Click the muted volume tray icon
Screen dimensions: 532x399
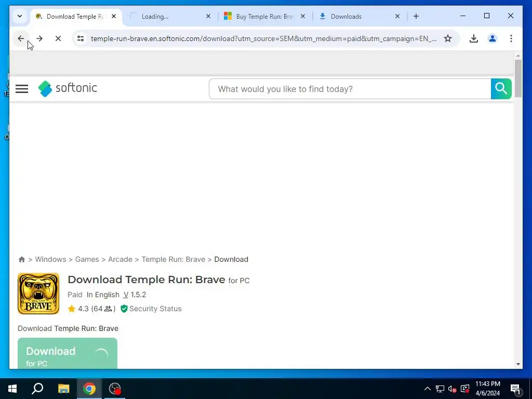(453, 389)
